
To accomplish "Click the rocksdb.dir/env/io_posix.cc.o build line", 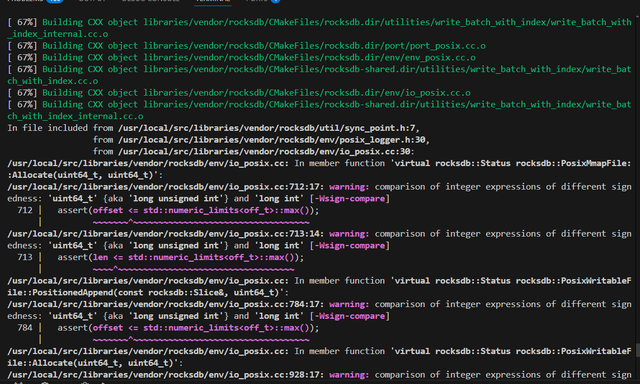I will 239,93.
